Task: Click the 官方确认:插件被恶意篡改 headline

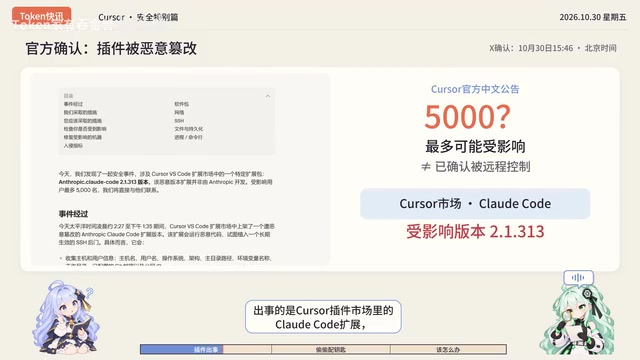Action: click(111, 49)
